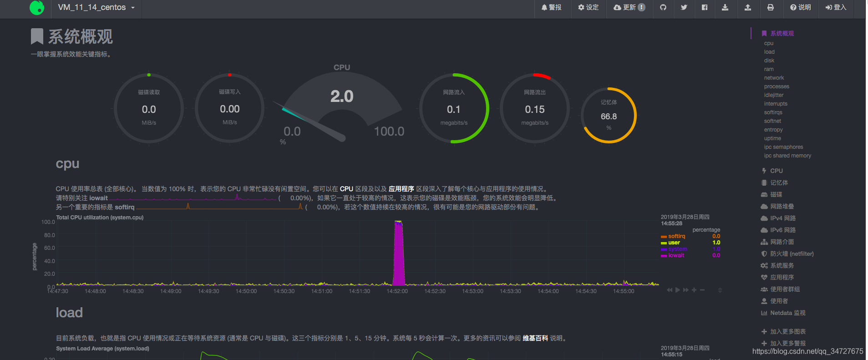Toggle user dimension in CPU chart legend
Screen dimensions: 868x360
click(674, 243)
